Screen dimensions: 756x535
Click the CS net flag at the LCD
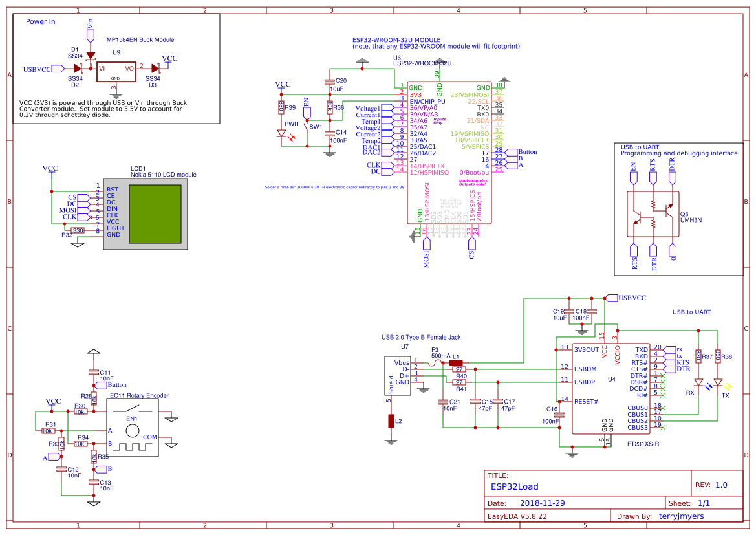(x=84, y=198)
